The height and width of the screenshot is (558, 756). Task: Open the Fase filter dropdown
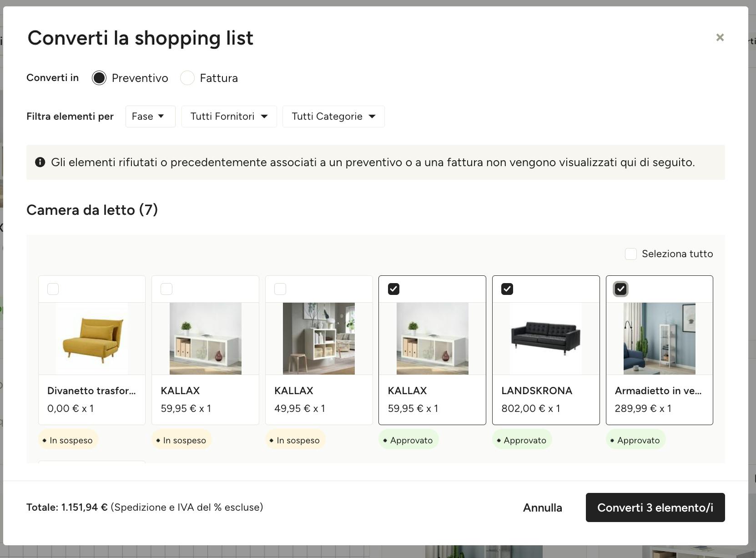click(150, 117)
